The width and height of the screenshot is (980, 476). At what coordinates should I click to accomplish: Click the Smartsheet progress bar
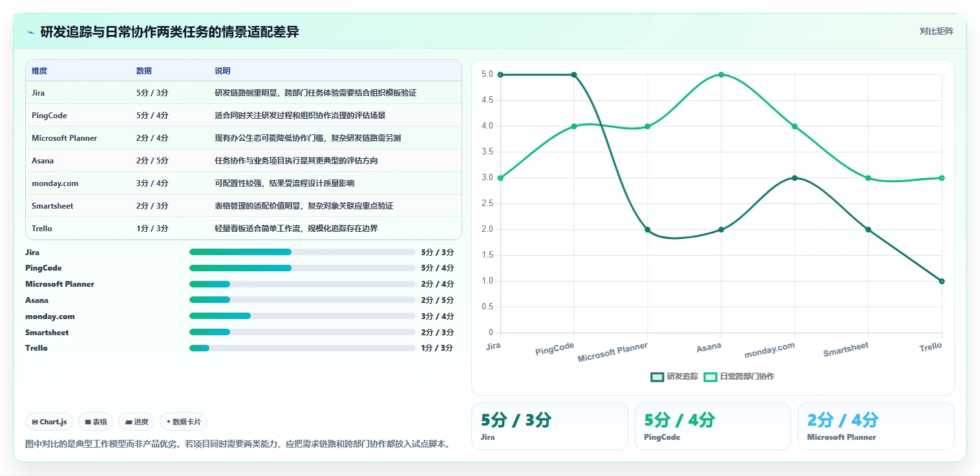pos(302,332)
